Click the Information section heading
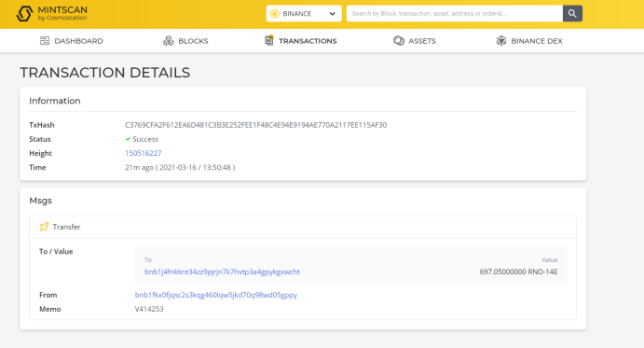Viewport: 644px width, 348px height. 55,101
